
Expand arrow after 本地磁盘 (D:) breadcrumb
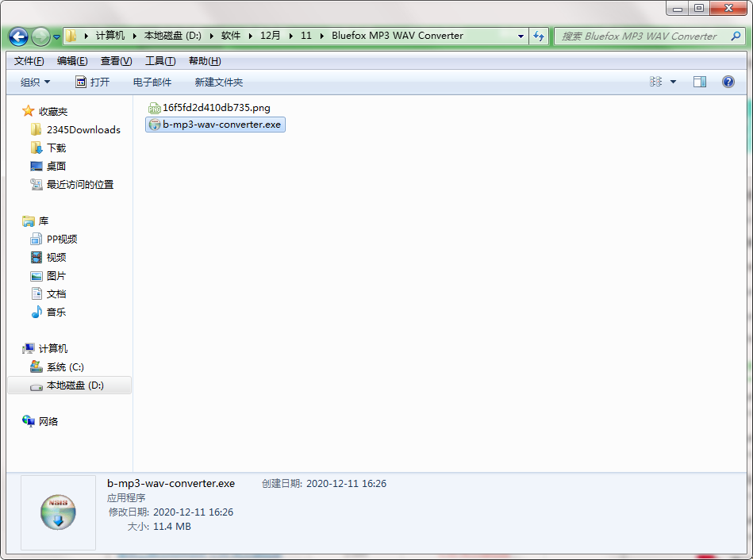211,36
